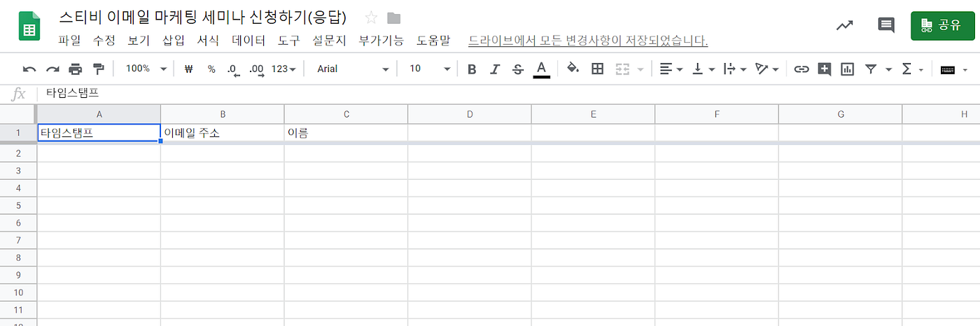Star this spreadsheet document
Image resolution: width=980 pixels, height=326 pixels.
coord(371,18)
